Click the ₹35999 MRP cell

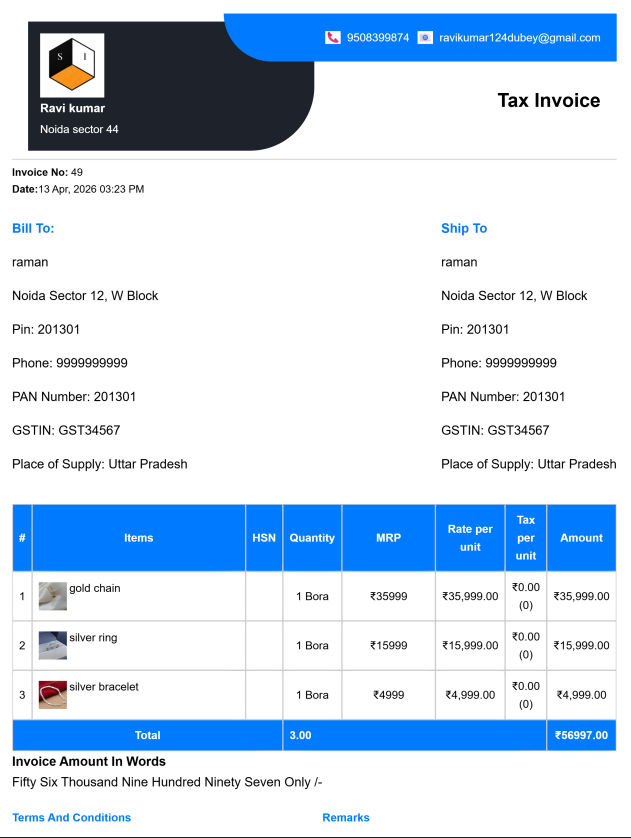[x=388, y=596]
